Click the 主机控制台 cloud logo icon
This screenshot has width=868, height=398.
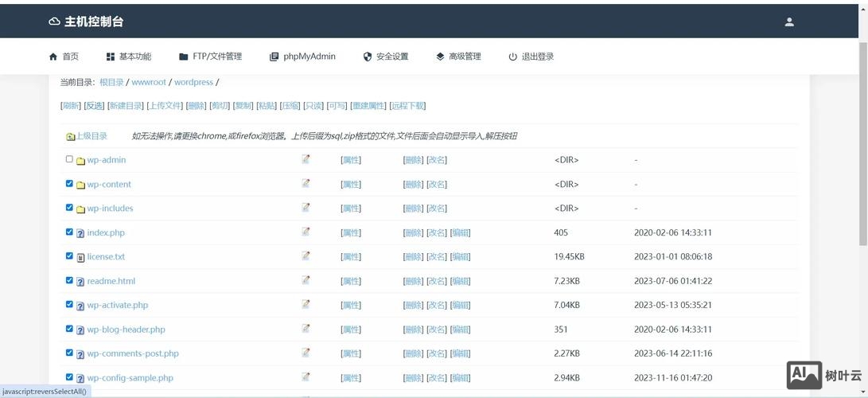coord(54,21)
